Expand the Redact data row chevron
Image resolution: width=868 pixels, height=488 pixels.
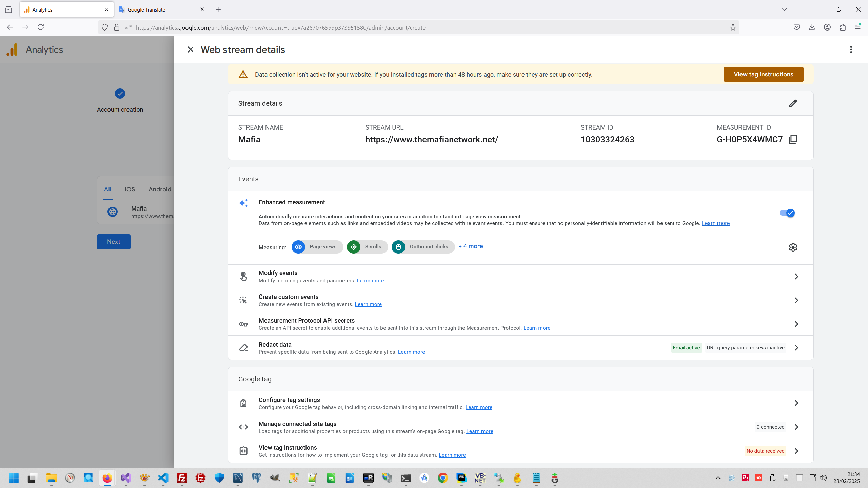click(796, 348)
